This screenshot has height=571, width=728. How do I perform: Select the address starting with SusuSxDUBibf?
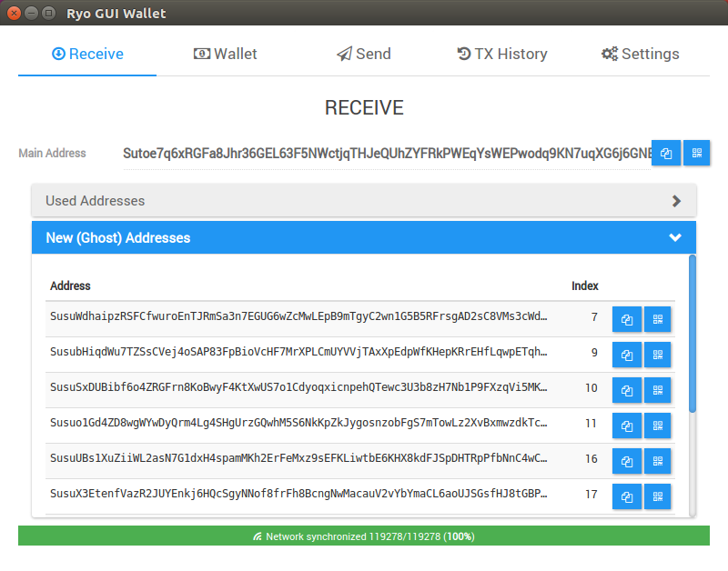pyautogui.click(x=298, y=387)
